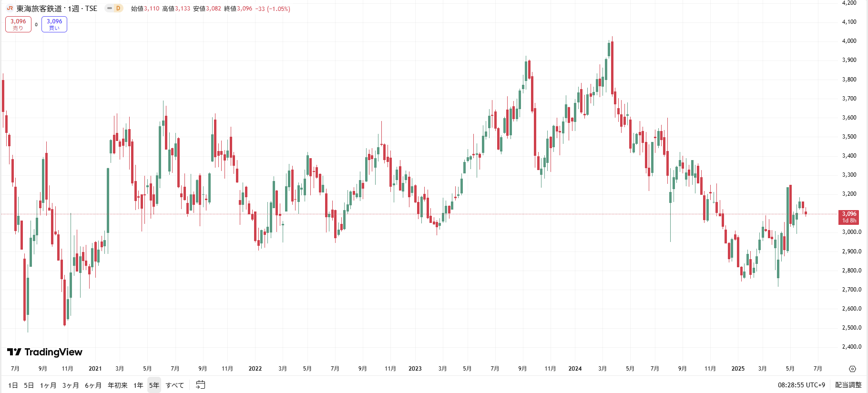Click the 安値 3,082 low value

pos(207,9)
